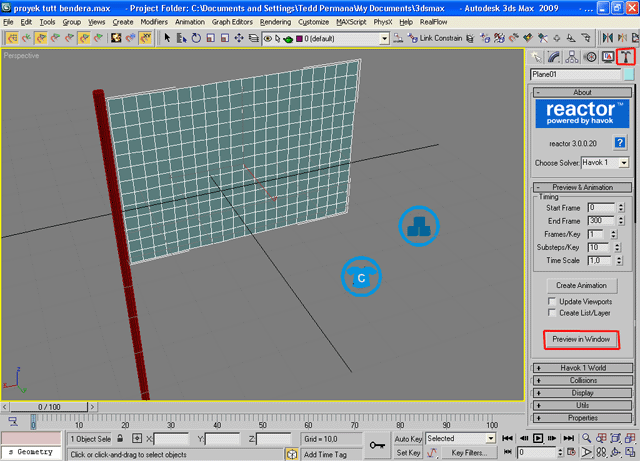Image resolution: width=640 pixels, height=461 pixels.
Task: Open the MAXScript menu
Action: tap(351, 22)
